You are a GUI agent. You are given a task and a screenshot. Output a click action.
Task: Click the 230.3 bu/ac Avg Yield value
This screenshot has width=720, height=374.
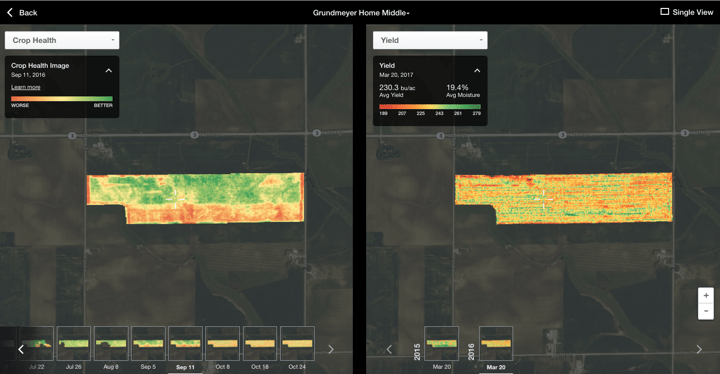(397, 87)
